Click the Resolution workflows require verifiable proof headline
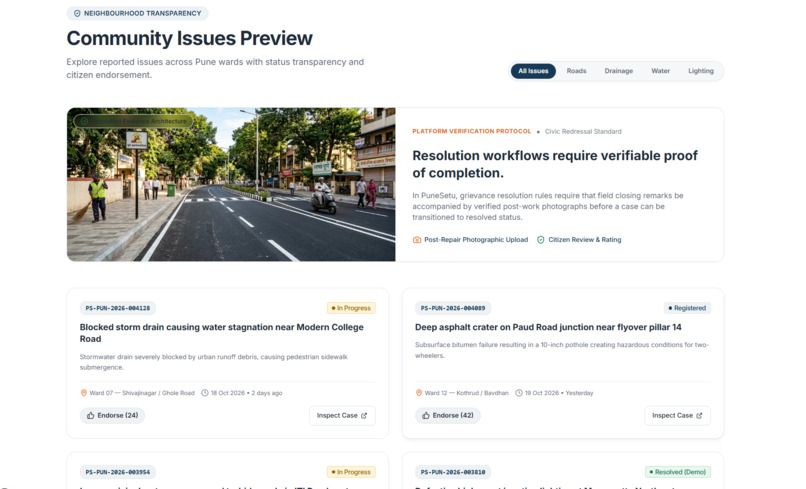The image size is (806, 489). pos(555,164)
